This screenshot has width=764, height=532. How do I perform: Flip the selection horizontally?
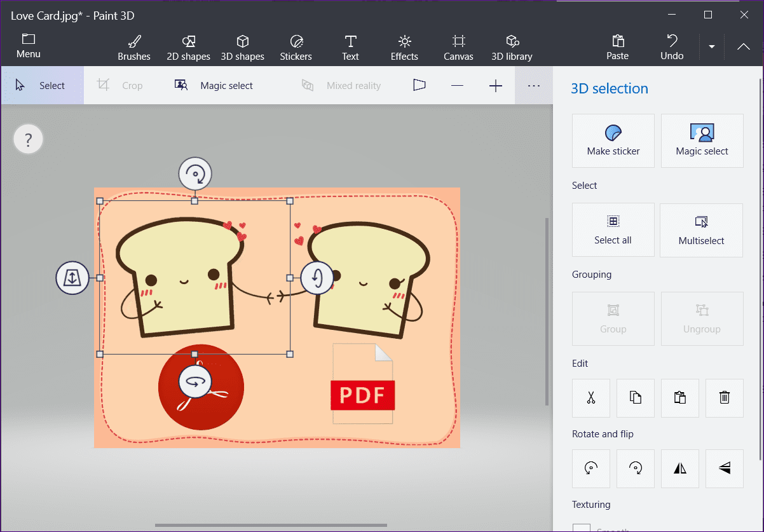[x=680, y=468]
